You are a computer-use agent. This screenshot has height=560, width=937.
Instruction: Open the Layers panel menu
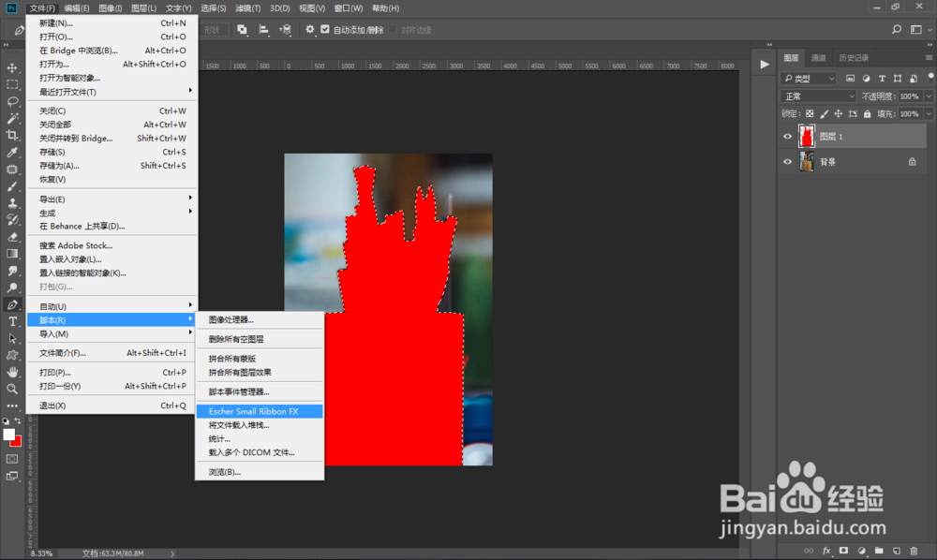click(x=930, y=58)
